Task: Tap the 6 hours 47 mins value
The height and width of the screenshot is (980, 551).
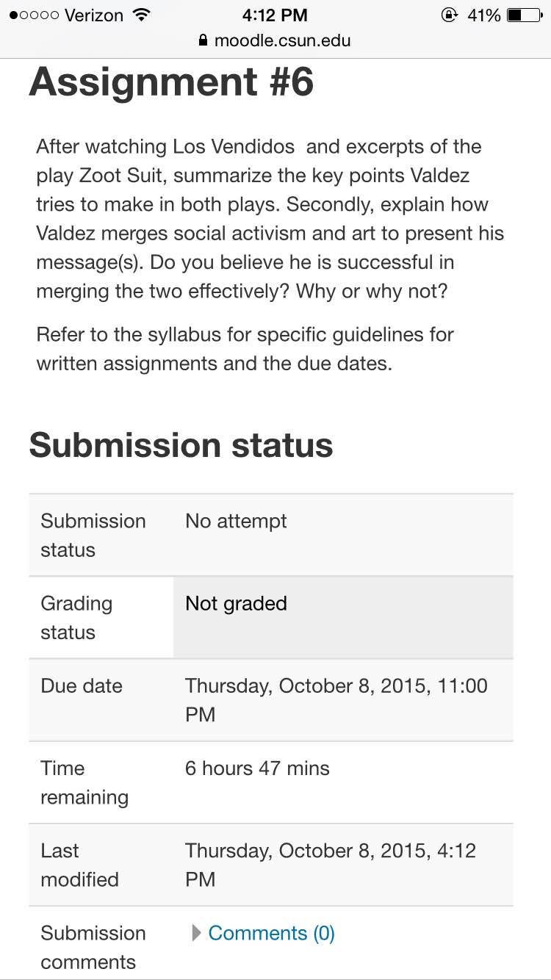Action: coord(257,768)
